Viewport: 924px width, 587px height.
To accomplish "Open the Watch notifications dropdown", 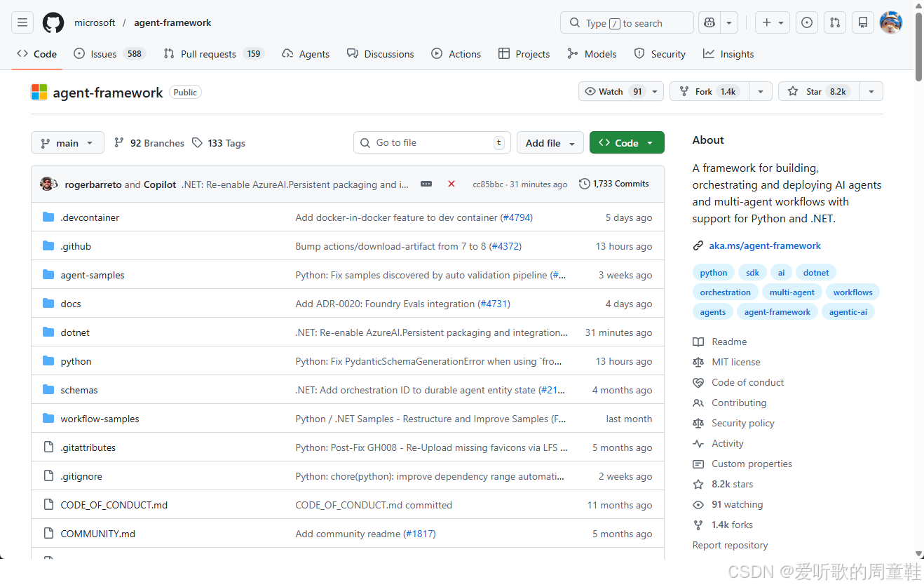I will pyautogui.click(x=621, y=91).
